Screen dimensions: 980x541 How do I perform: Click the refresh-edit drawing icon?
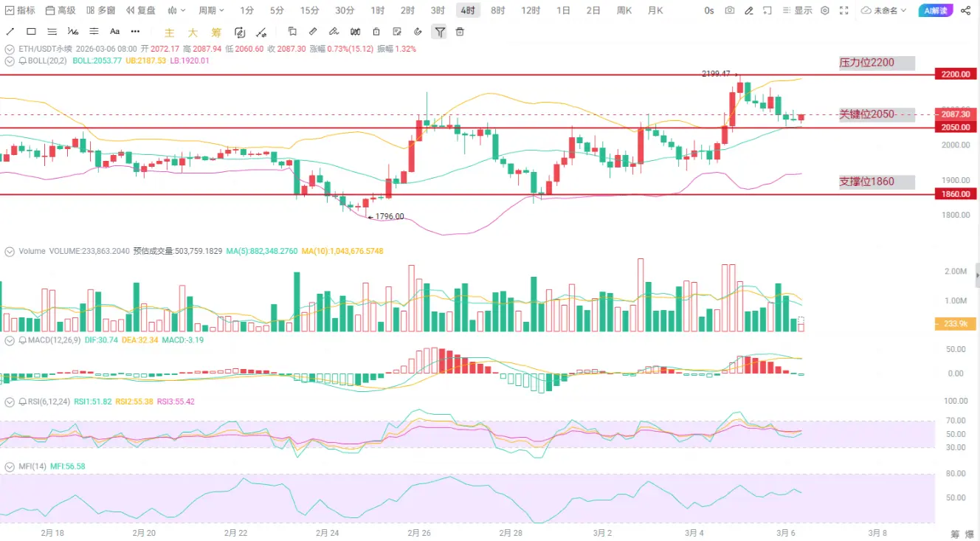(x=240, y=32)
